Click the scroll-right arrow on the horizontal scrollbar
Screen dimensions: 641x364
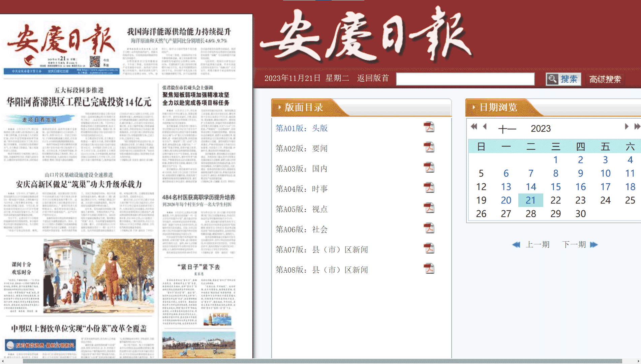click(x=638, y=361)
